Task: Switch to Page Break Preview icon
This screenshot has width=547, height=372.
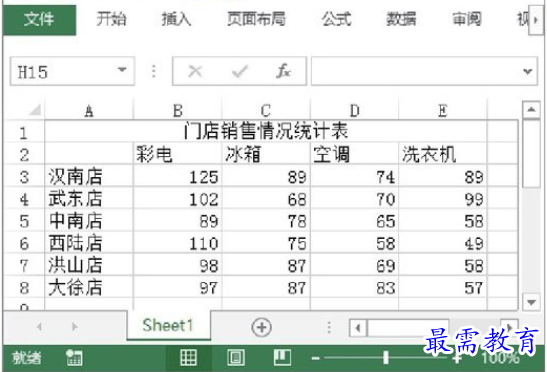Action: coord(282,358)
